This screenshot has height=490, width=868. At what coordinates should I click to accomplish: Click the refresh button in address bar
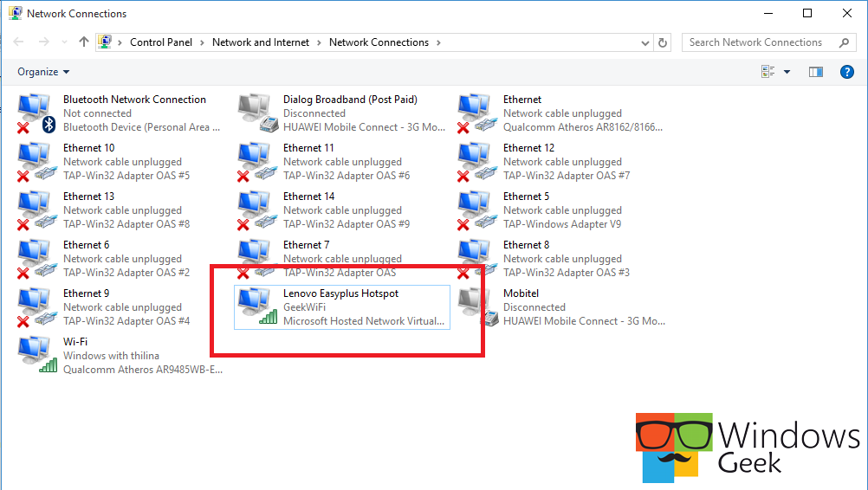coord(664,42)
